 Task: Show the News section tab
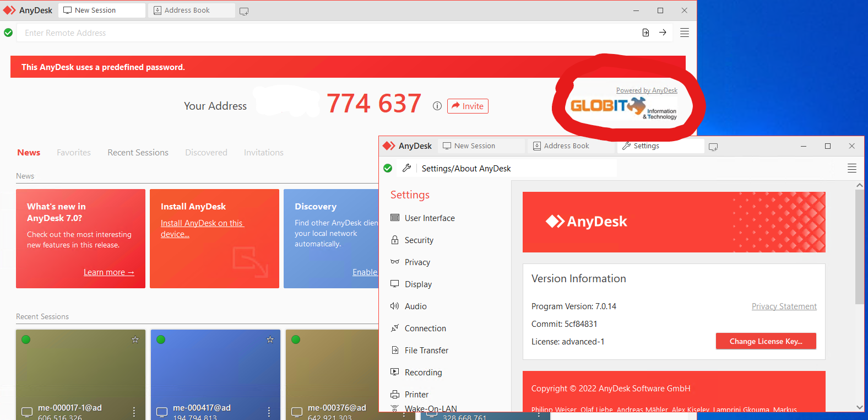coord(29,153)
